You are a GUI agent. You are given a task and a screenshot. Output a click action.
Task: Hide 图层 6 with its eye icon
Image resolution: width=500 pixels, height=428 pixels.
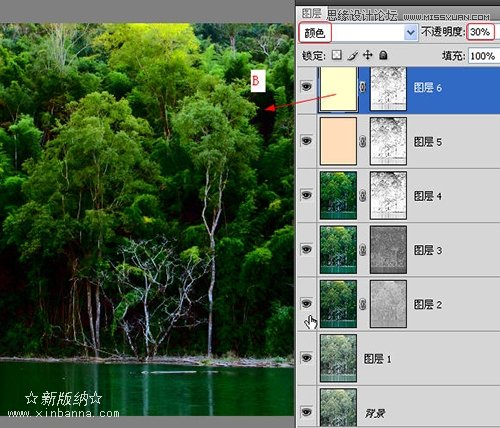point(306,87)
